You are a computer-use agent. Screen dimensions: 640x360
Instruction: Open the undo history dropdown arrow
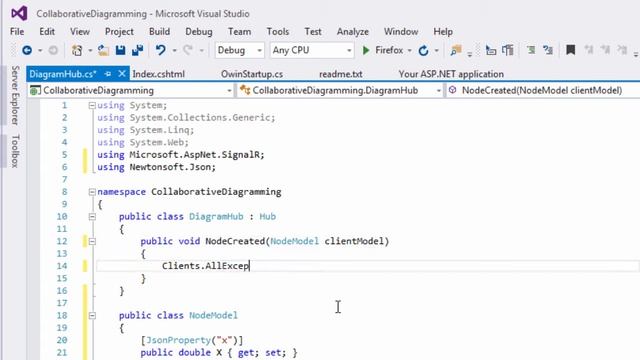174,51
